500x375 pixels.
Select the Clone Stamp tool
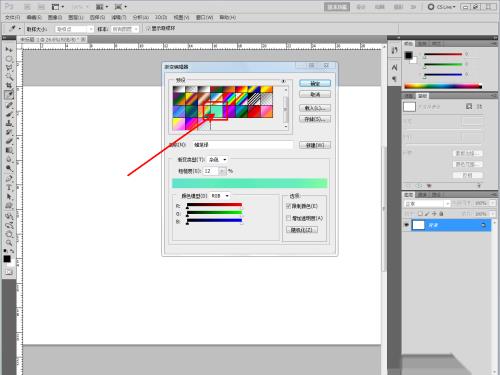pyautogui.click(x=9, y=123)
